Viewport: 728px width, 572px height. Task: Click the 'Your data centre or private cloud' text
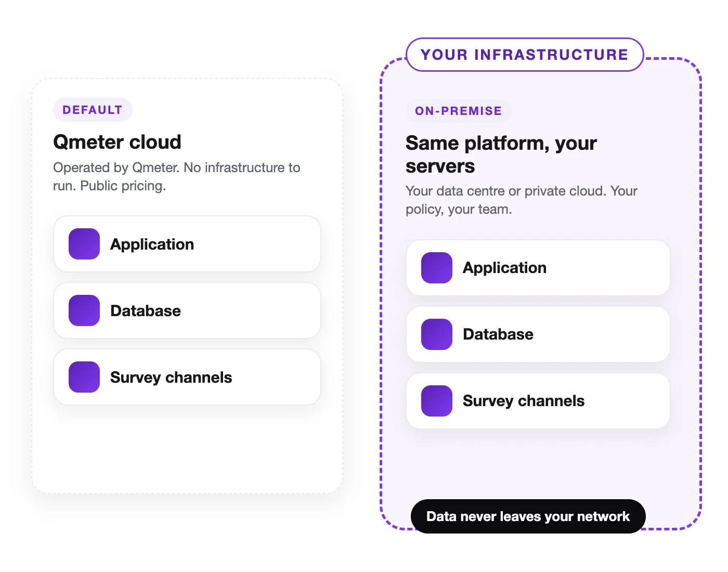click(522, 200)
